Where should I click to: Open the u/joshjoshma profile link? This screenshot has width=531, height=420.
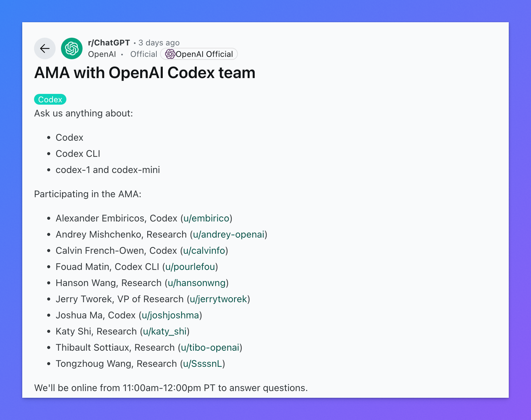point(170,315)
